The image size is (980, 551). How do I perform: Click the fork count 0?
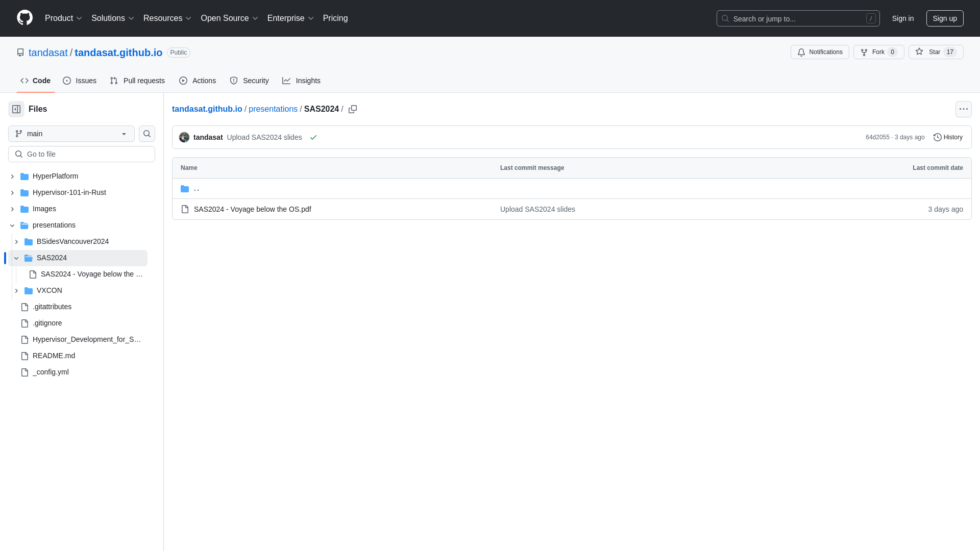click(892, 52)
